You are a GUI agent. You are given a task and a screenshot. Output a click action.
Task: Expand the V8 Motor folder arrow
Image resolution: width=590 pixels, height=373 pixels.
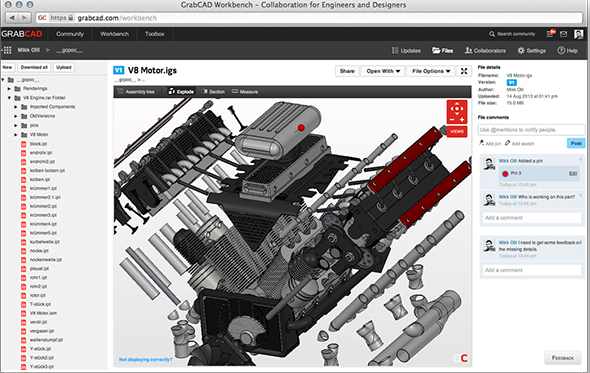[16, 134]
